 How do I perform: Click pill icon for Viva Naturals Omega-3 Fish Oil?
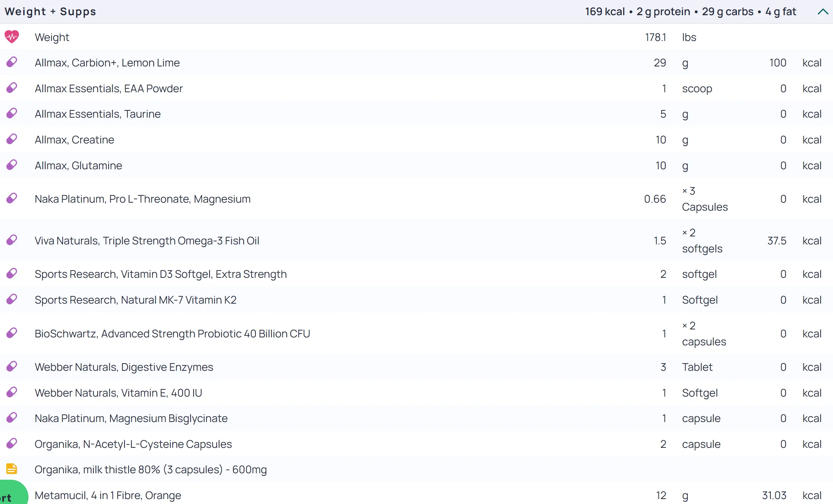click(x=12, y=240)
